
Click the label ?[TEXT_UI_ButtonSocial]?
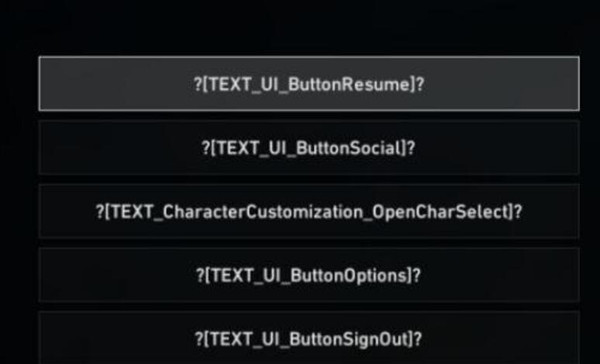click(x=308, y=148)
